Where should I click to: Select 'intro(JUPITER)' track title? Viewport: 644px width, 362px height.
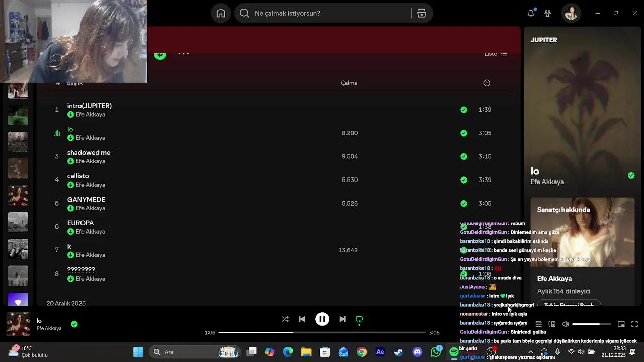[x=90, y=106]
